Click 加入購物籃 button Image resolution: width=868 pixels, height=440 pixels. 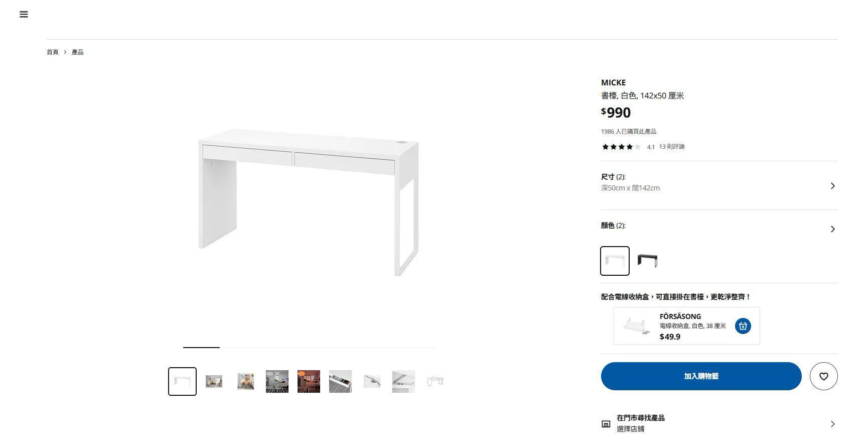(x=701, y=376)
